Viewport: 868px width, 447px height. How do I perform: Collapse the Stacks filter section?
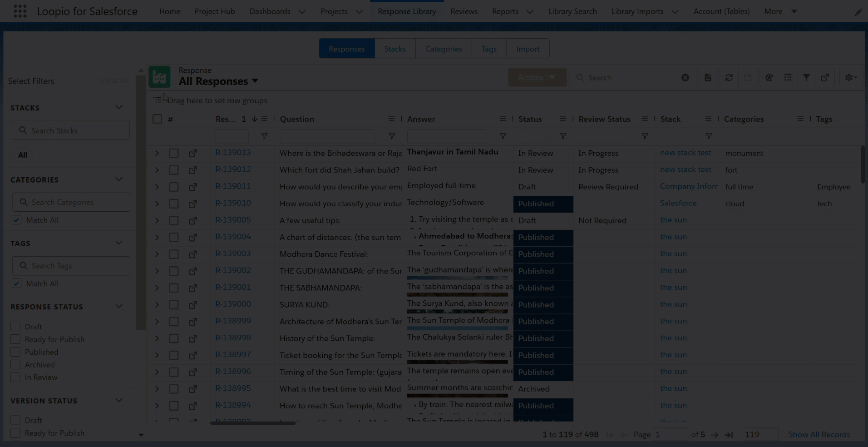119,108
